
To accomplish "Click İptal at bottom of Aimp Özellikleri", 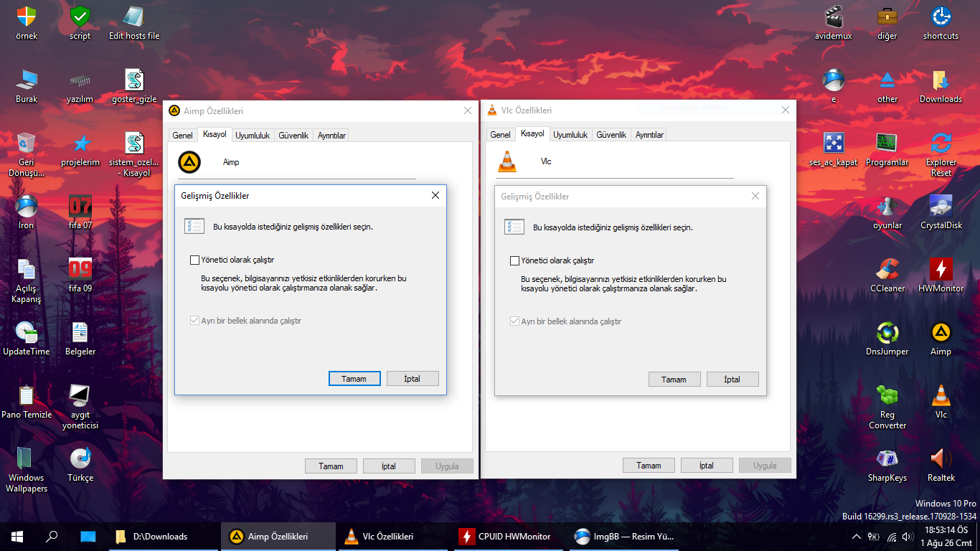I will pos(389,466).
